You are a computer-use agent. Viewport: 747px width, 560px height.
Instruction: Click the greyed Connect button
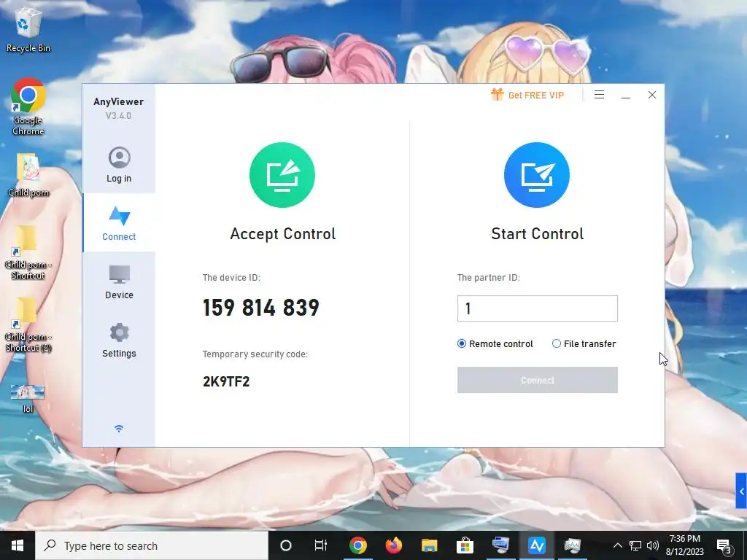[x=538, y=380]
